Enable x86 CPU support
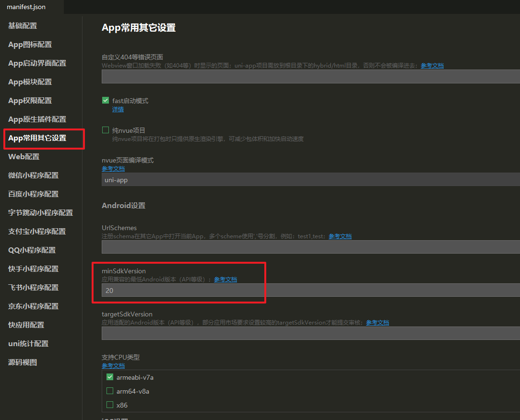Image resolution: width=520 pixels, height=420 pixels. point(109,405)
